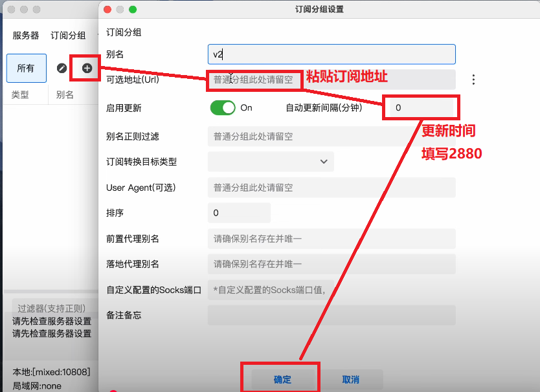The height and width of the screenshot is (392, 540).
Task: Click the 落地代理别名 input field
Action: click(x=332, y=264)
